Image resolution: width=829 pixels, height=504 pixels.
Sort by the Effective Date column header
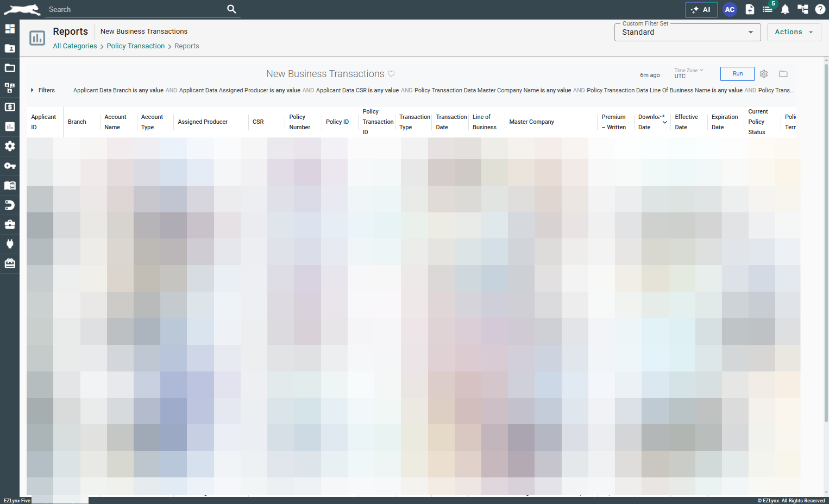tap(687, 122)
